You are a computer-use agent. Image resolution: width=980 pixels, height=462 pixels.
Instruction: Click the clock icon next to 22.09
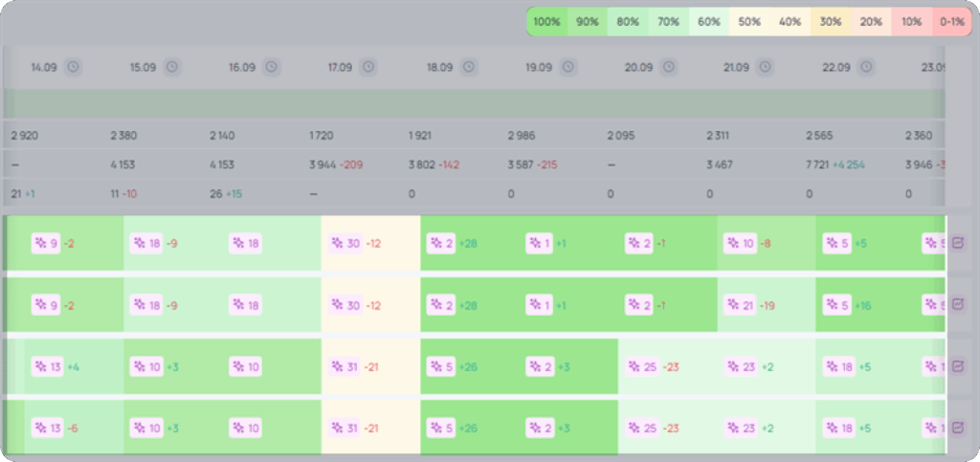(x=866, y=67)
